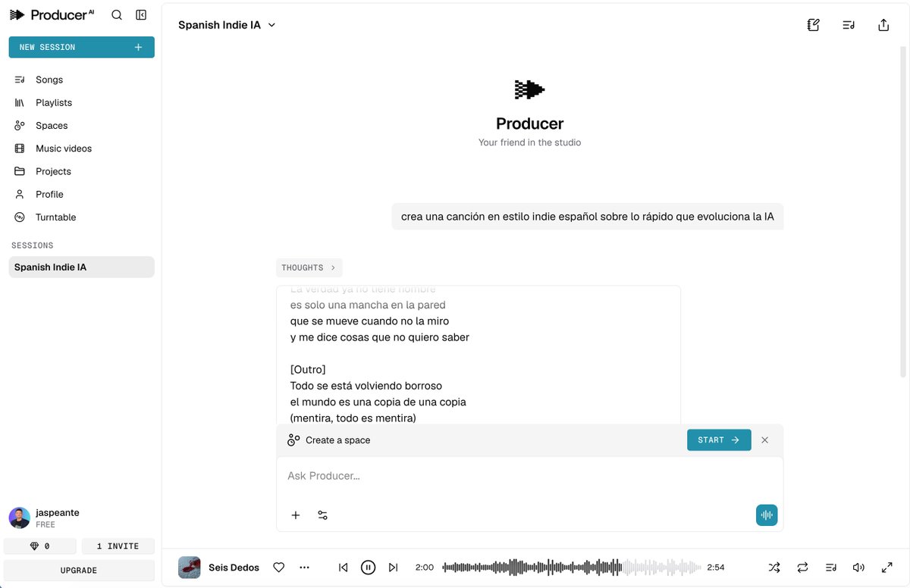
Task: Click START to create a space
Action: click(x=719, y=440)
